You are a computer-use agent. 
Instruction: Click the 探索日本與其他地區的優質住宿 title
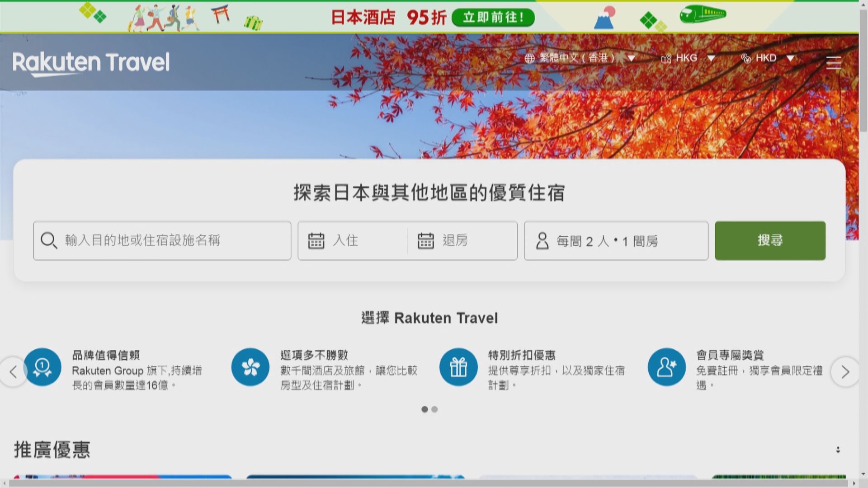coord(429,192)
